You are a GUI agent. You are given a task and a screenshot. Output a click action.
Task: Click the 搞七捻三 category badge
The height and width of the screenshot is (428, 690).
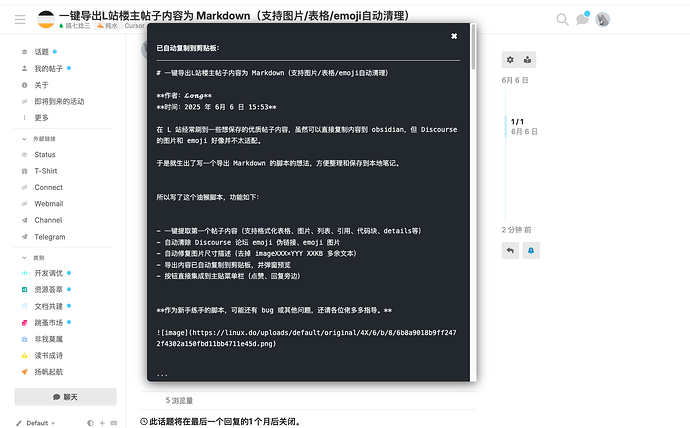pos(74,26)
